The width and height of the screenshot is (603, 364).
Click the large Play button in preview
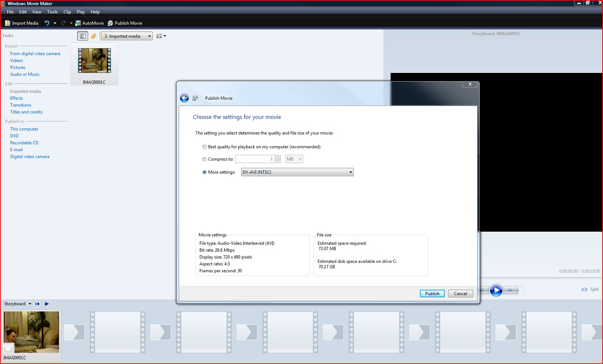[x=496, y=290]
